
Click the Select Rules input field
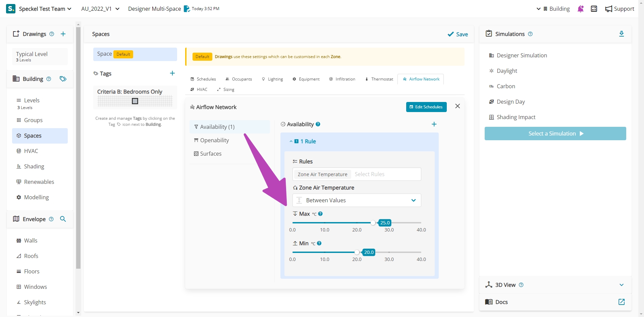(x=386, y=174)
